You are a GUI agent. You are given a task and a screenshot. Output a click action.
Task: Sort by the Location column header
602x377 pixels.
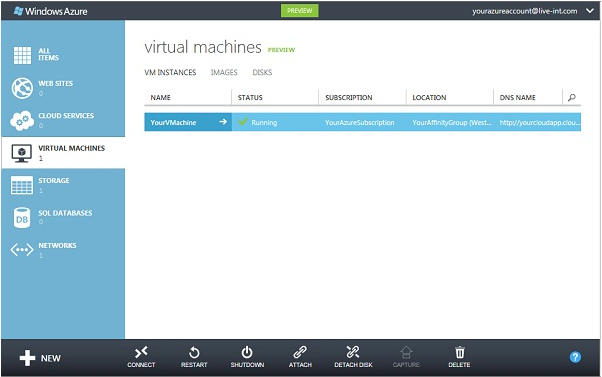pos(429,98)
